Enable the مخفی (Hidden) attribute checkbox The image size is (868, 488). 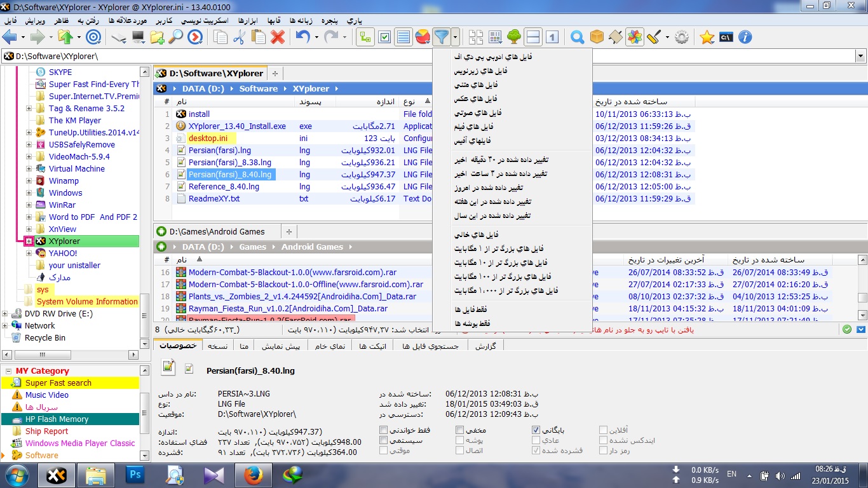tap(459, 430)
